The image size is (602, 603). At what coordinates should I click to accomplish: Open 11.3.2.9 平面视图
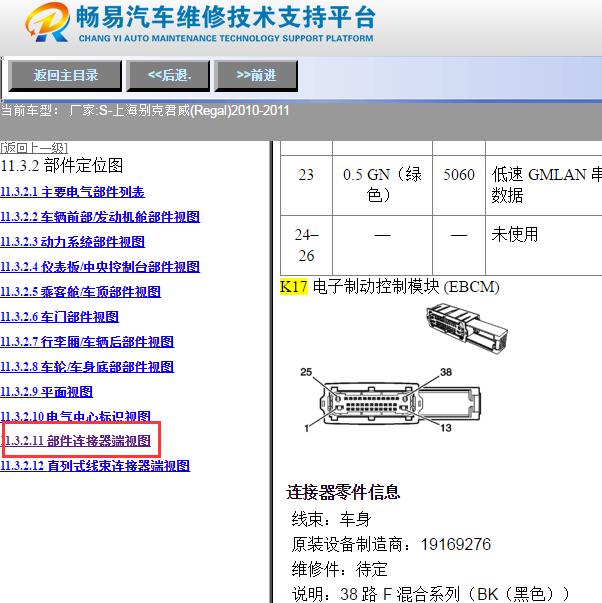(x=46, y=392)
